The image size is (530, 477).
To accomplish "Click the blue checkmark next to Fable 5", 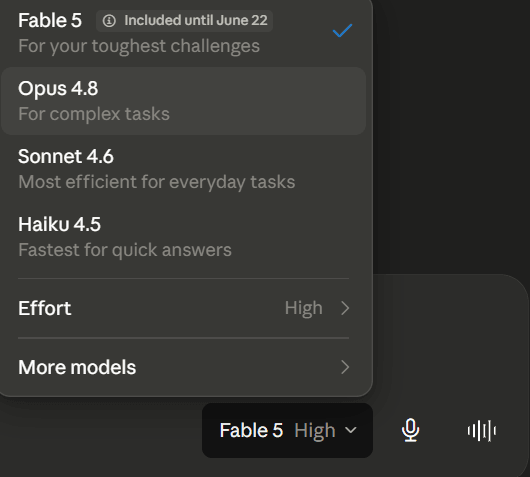I will coord(342,30).
